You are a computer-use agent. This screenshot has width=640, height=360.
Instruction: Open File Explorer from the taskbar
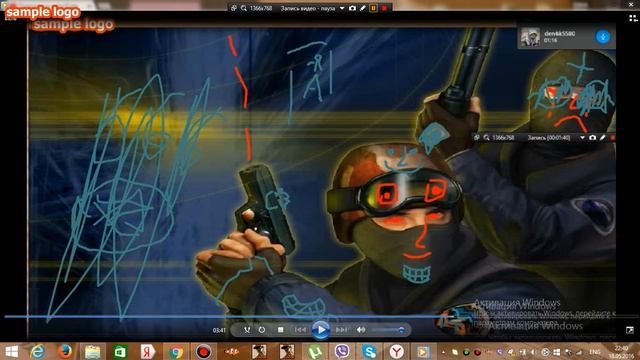93,351
